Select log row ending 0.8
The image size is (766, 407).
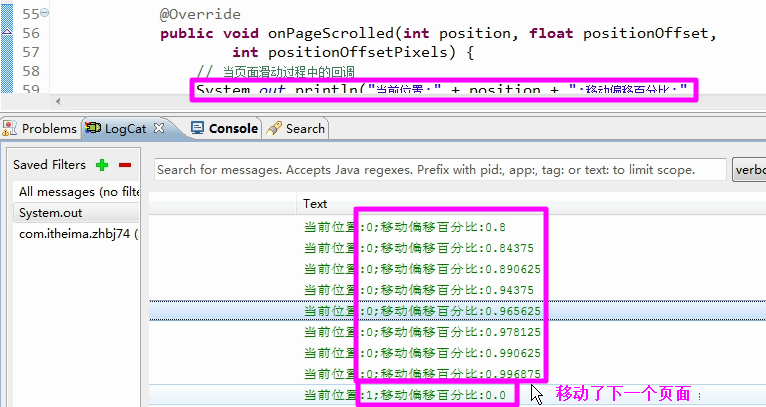(457, 227)
